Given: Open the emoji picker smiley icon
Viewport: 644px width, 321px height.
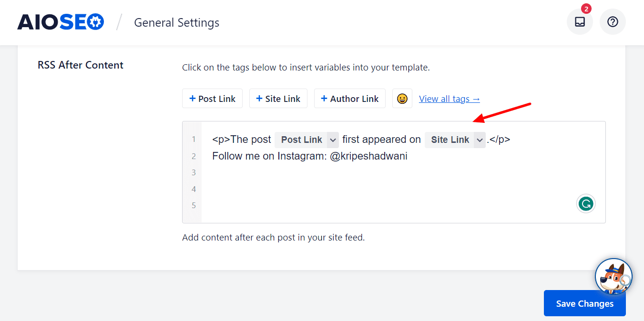Looking at the screenshot, I should point(402,99).
